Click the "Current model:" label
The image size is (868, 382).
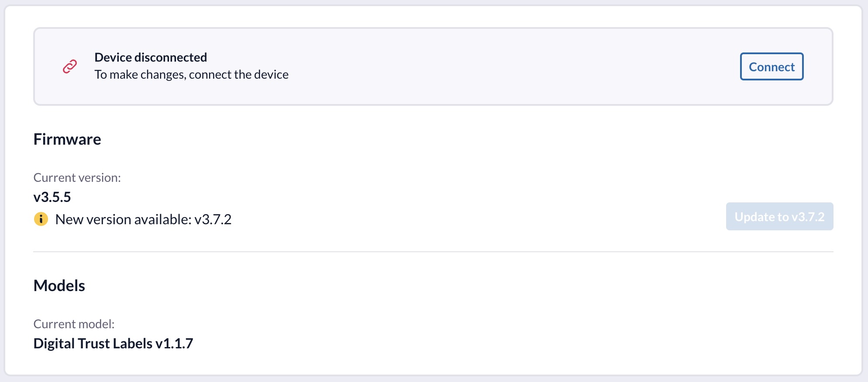click(74, 324)
